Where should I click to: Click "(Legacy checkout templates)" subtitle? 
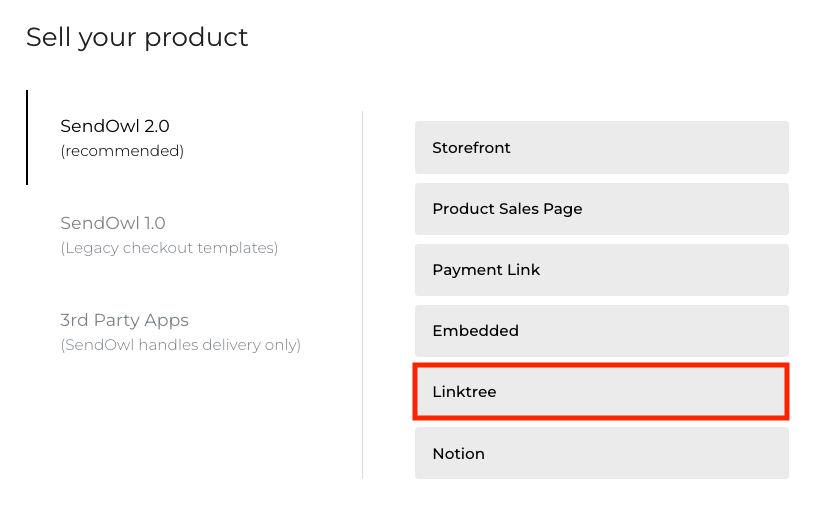pos(169,248)
